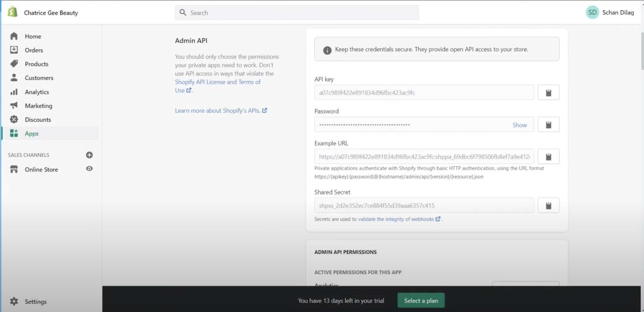The width and height of the screenshot is (644, 312).
Task: Open Shopify API License and Terms link
Action: 218,86
